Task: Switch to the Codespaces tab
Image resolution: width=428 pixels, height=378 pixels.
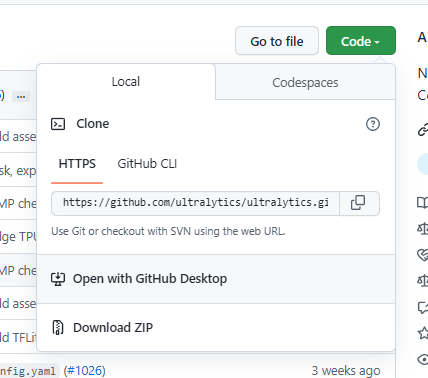Action: [305, 82]
